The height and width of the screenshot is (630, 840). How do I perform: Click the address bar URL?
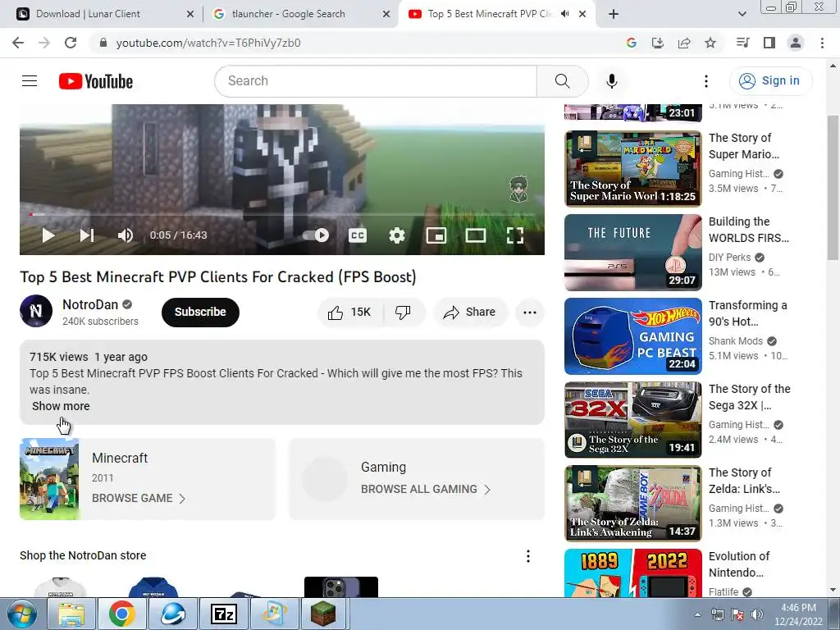208,43
